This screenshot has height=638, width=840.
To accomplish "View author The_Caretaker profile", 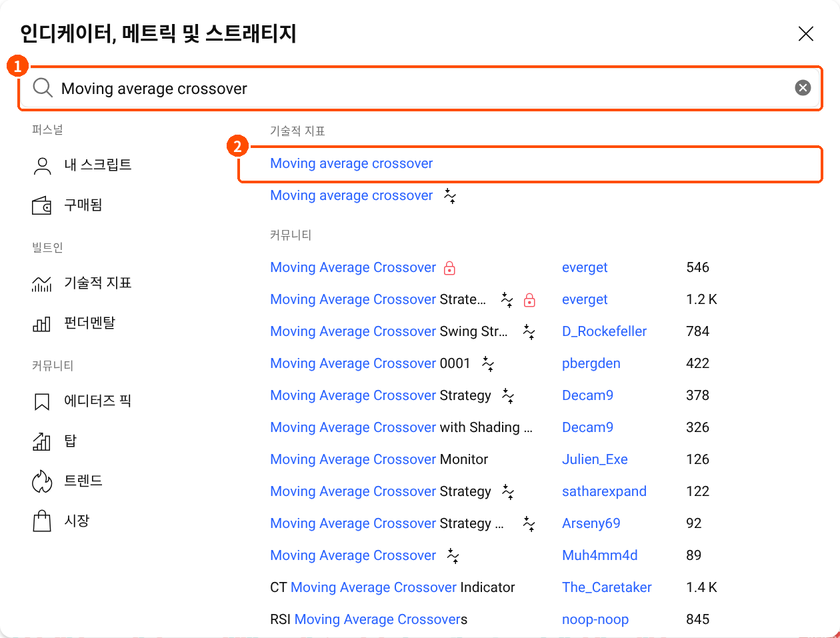I will [x=607, y=587].
